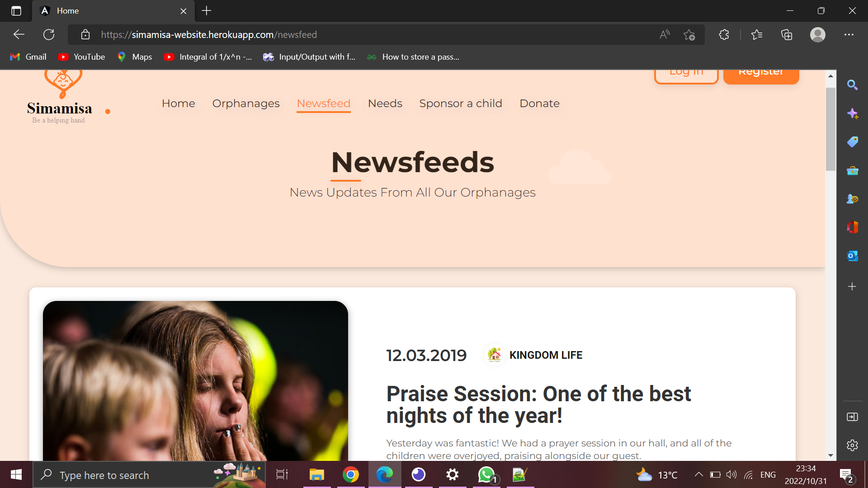This screenshot has height=488, width=868.
Task: Open sidebar Search magnifier icon
Action: [x=852, y=85]
